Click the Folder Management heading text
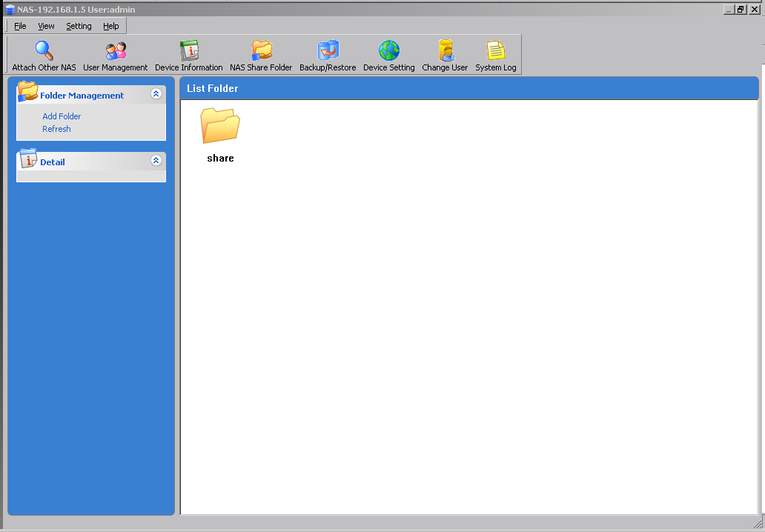The image size is (765, 532). [82, 96]
